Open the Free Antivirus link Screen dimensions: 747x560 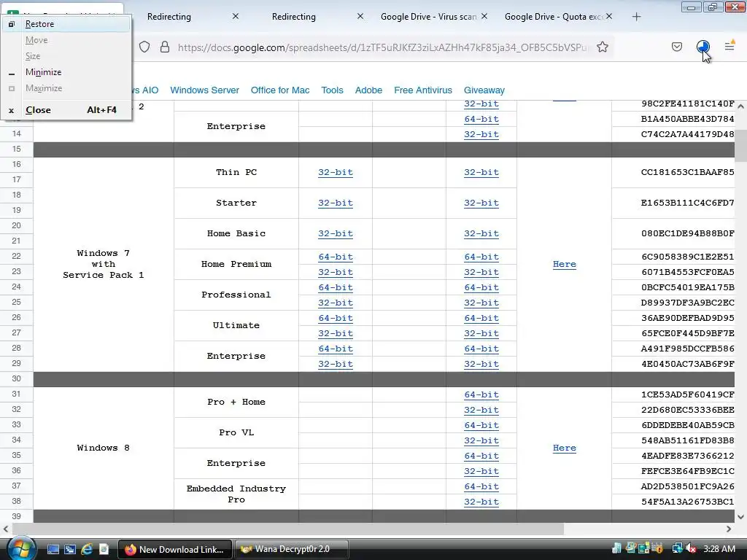423,90
